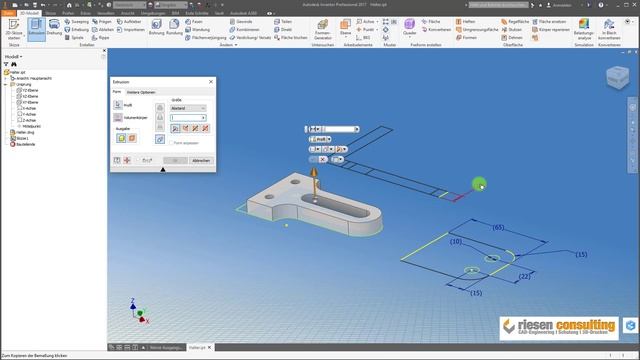The image size is (640, 360).
Task: Select the Rippe rib tool
Action: (x=100, y=38)
